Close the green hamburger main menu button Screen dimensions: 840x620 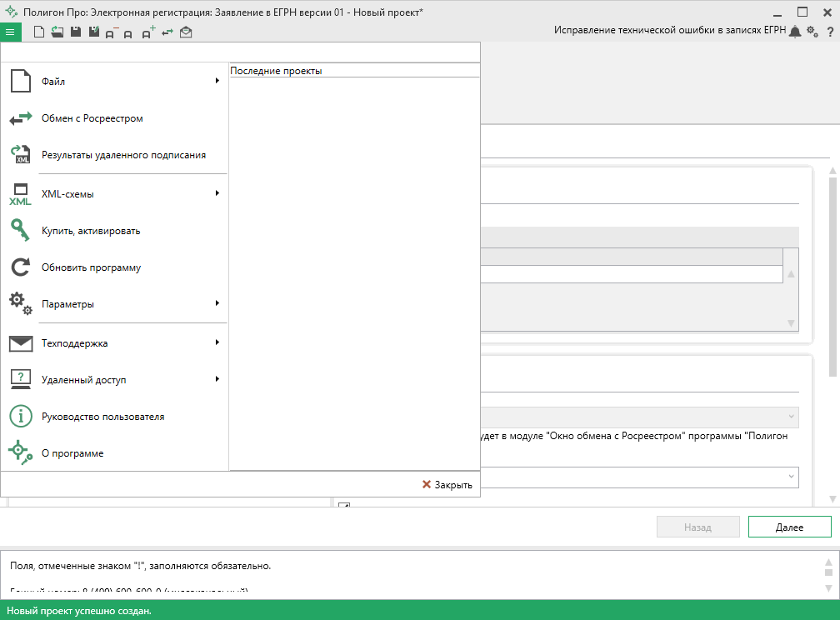click(10, 32)
